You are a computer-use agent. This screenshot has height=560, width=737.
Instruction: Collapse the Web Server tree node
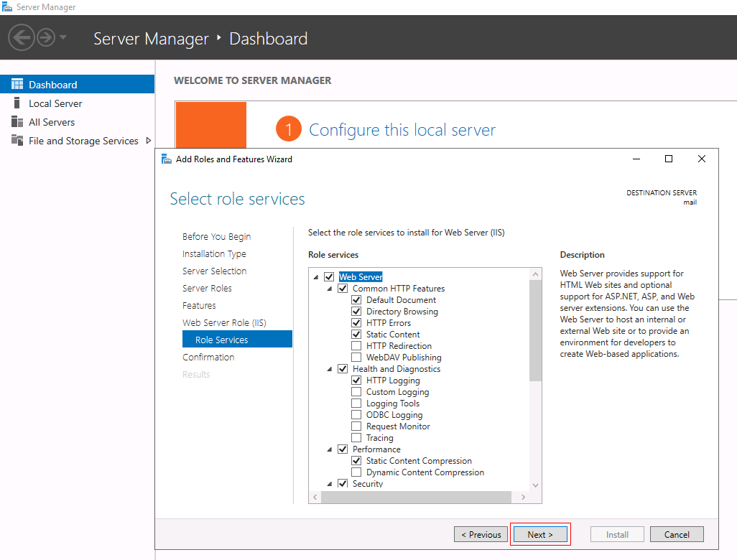(x=316, y=277)
